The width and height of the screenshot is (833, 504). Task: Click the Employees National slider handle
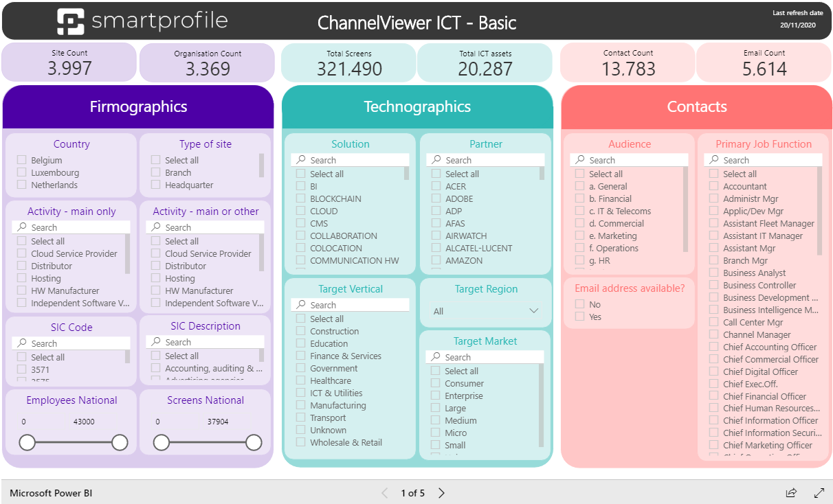(27, 443)
